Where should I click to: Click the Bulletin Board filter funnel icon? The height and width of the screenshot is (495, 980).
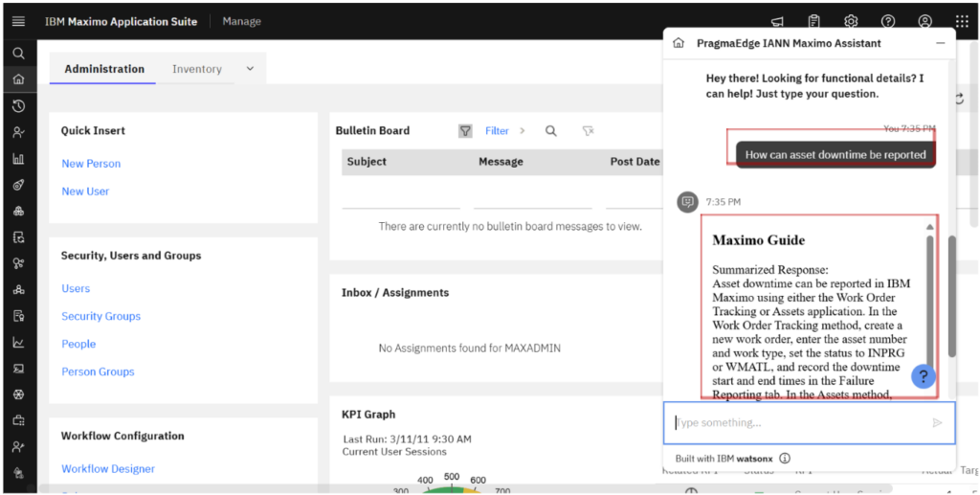pos(465,130)
